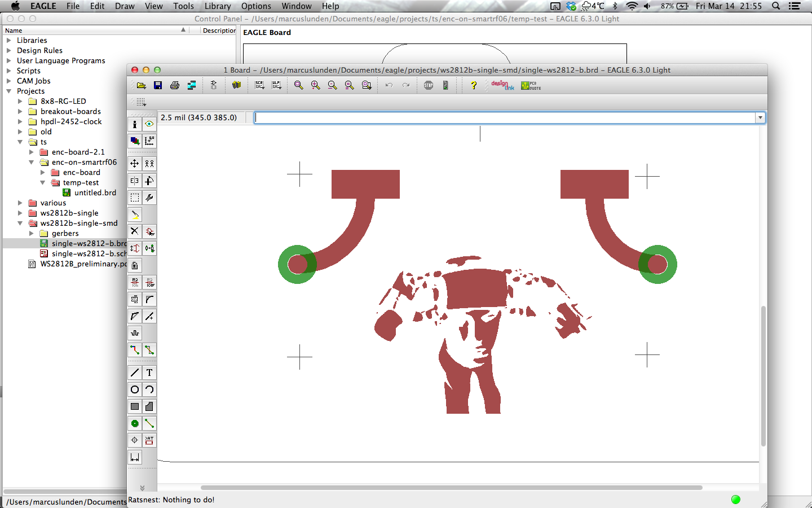
Task: Expand the 8x8-RG-LED folder
Action: click(x=20, y=101)
